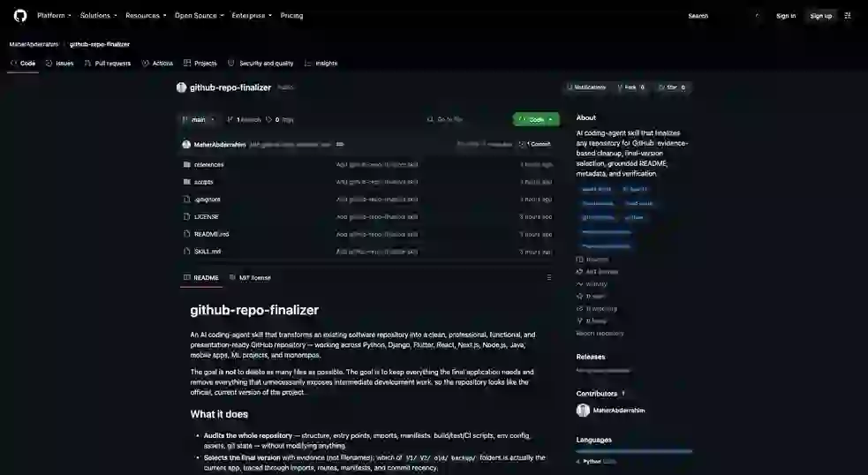Select the README tab in file viewer

pyautogui.click(x=201, y=278)
